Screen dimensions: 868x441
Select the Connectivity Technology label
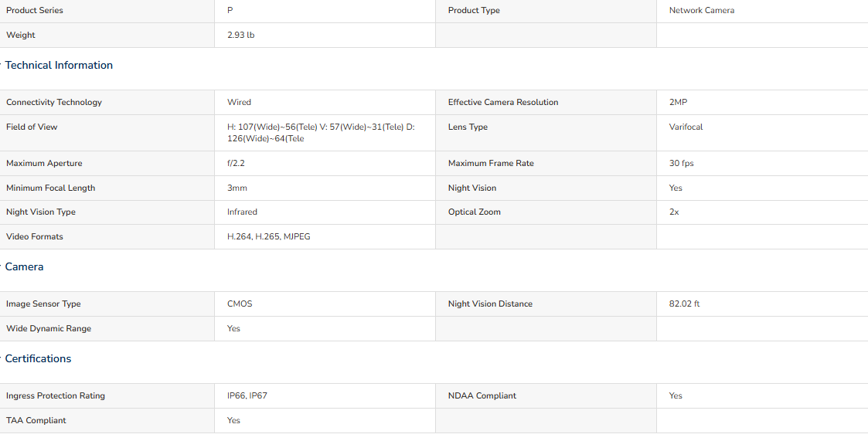pyautogui.click(x=53, y=103)
